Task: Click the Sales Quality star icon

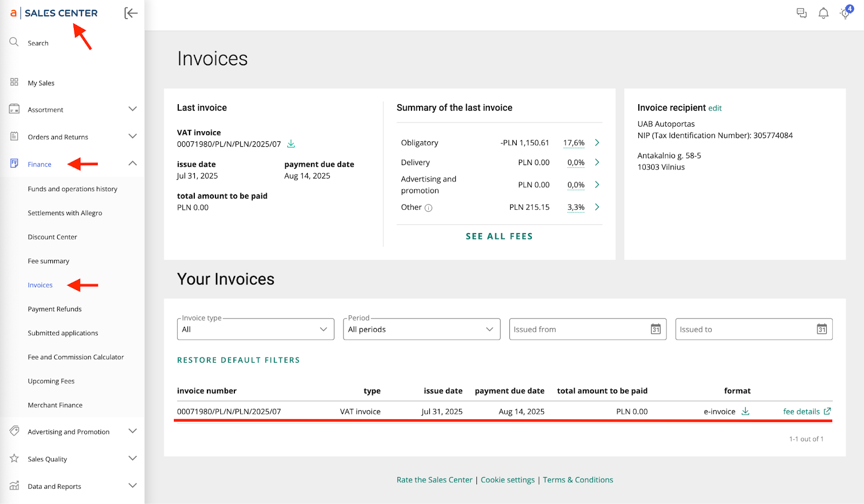Action: 14,458
